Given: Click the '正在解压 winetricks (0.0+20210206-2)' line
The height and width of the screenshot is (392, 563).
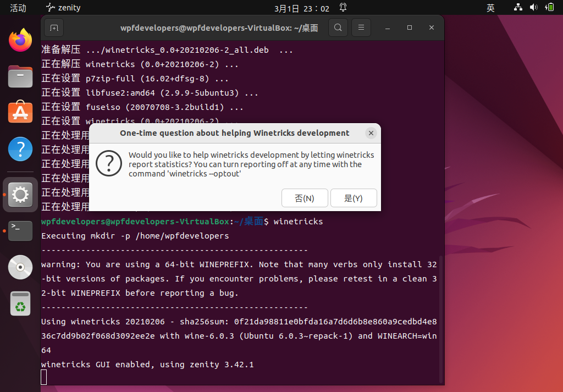Looking at the screenshot, I should coord(140,64).
